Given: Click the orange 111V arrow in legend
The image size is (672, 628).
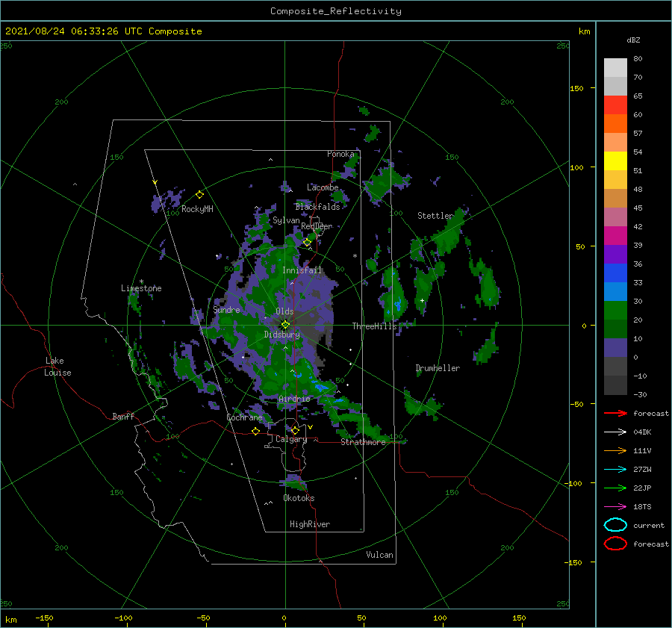Looking at the screenshot, I should pos(615,450).
